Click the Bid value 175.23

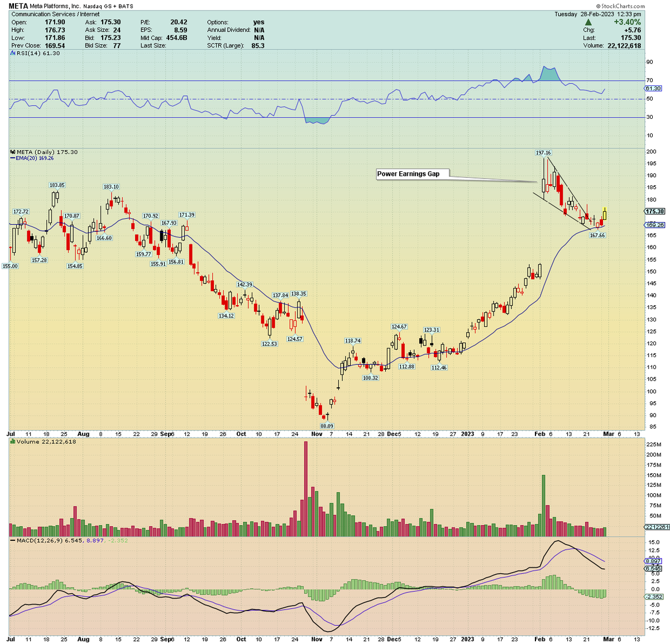[x=111, y=38]
